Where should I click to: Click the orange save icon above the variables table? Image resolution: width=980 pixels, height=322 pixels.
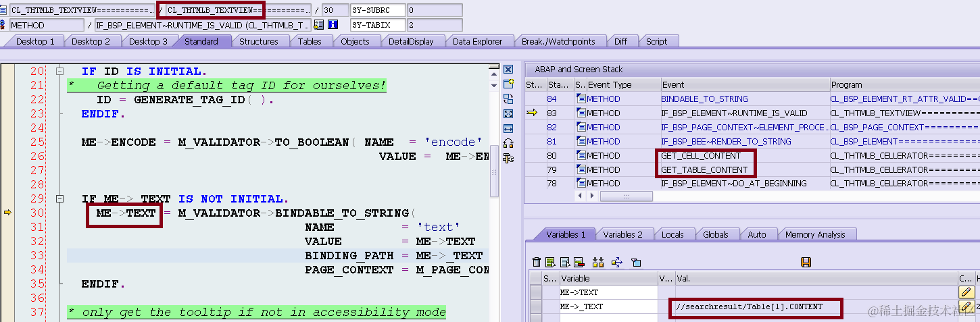[806, 262]
